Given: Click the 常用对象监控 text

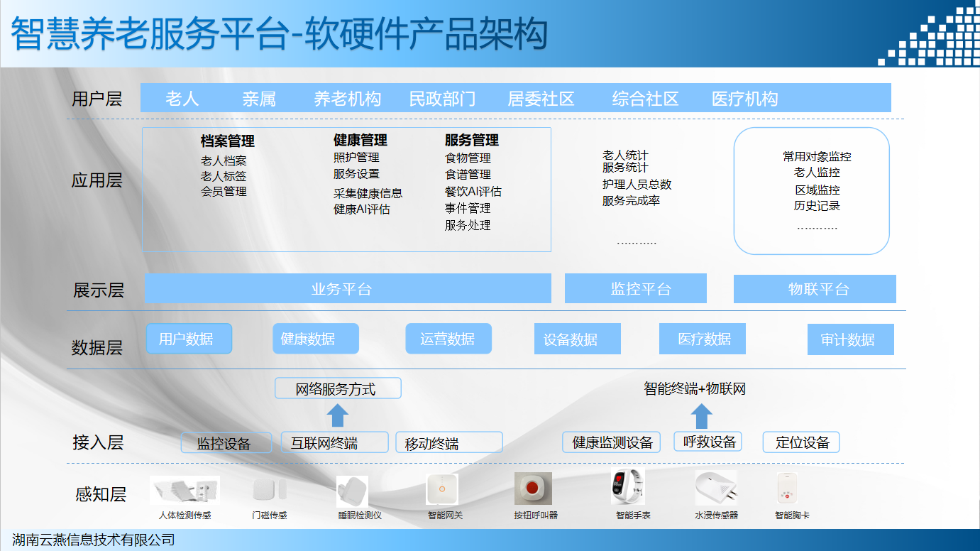Looking at the screenshot, I should pos(817,156).
